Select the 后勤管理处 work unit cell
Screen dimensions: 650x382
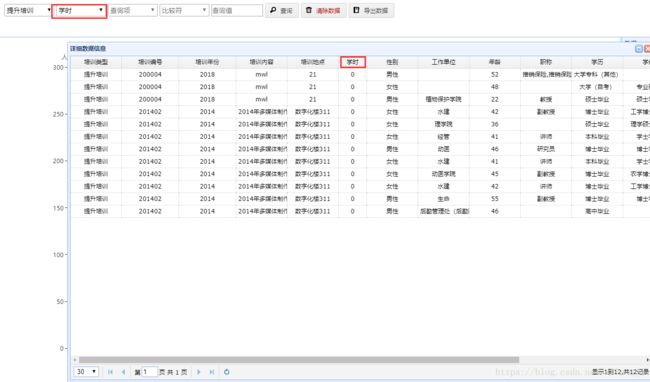click(x=444, y=211)
